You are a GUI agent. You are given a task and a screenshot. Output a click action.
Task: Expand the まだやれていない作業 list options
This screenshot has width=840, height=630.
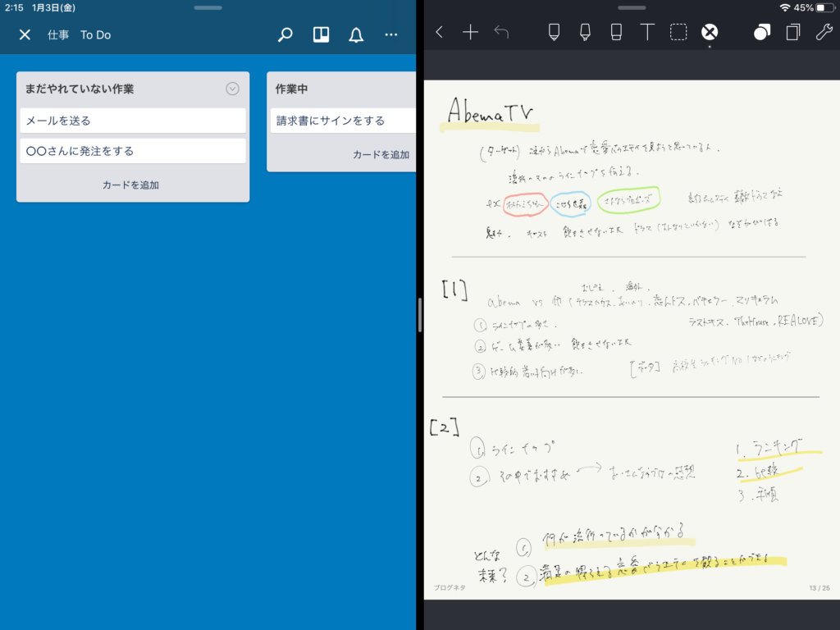[232, 89]
